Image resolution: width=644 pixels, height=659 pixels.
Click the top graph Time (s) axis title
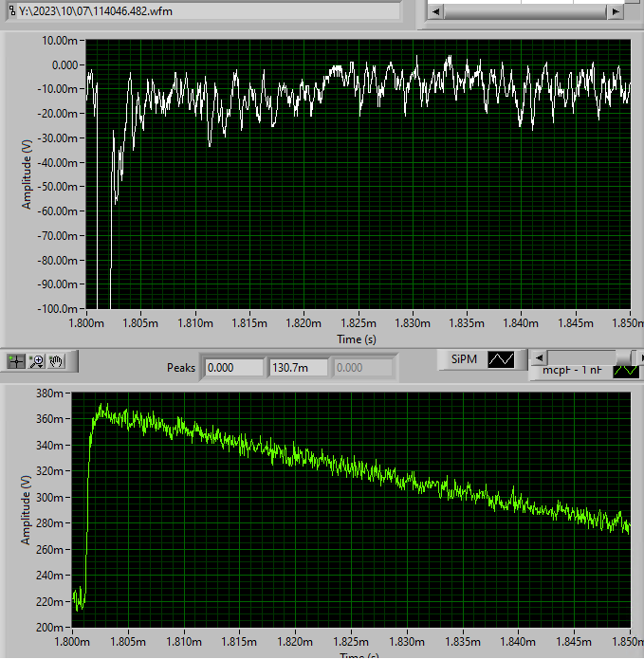pyautogui.click(x=357, y=339)
